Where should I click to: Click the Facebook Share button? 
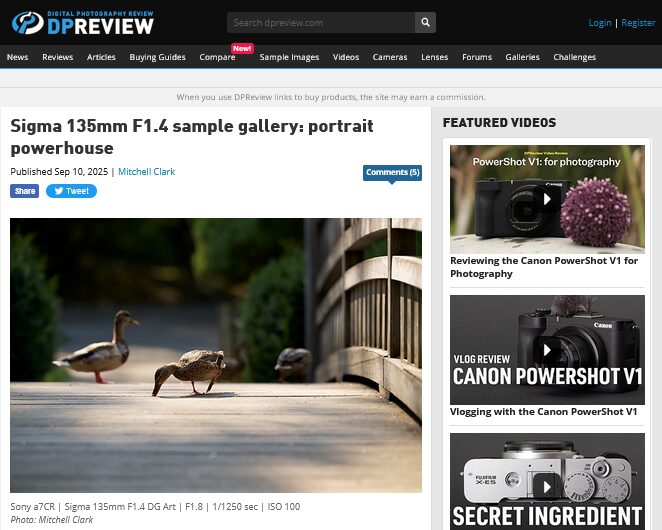tap(24, 191)
